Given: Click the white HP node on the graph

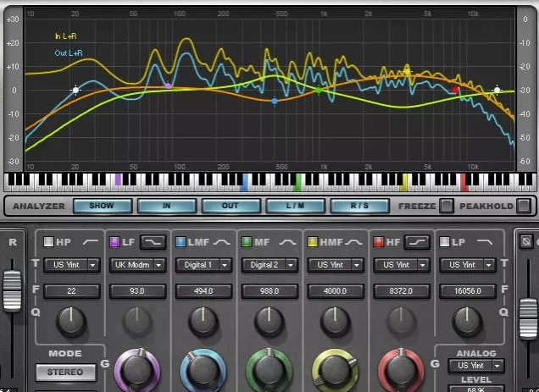Looking at the screenshot, I should pos(75,91).
